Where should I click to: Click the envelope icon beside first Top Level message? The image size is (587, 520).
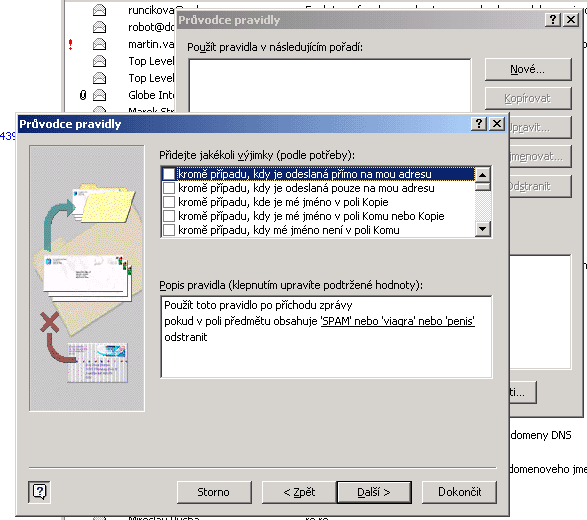coord(99,61)
